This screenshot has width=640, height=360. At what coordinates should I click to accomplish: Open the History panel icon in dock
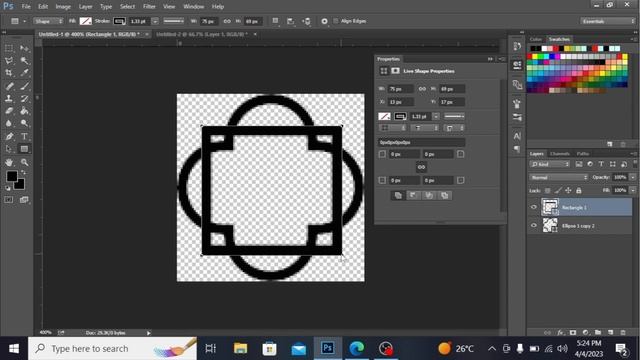(x=517, y=46)
